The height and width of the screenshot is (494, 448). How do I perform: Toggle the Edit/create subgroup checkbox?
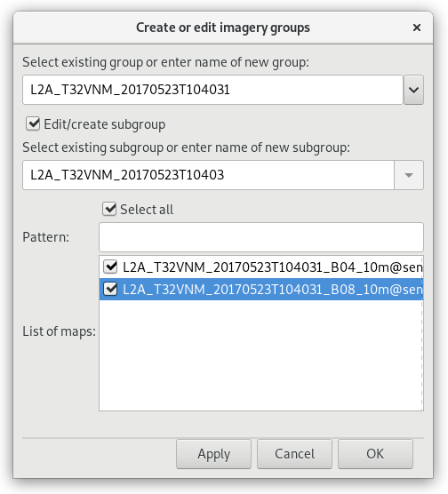(33, 123)
